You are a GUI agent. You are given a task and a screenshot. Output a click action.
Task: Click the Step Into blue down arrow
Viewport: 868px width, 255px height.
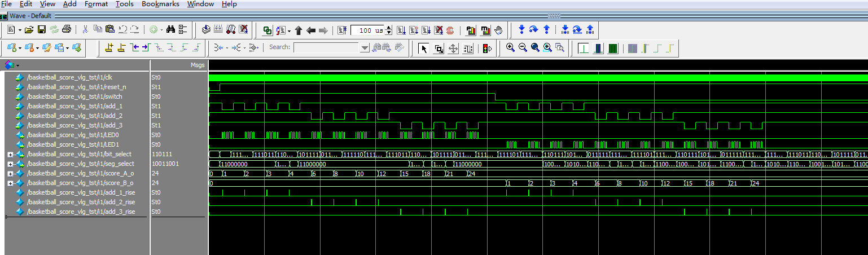click(x=521, y=29)
